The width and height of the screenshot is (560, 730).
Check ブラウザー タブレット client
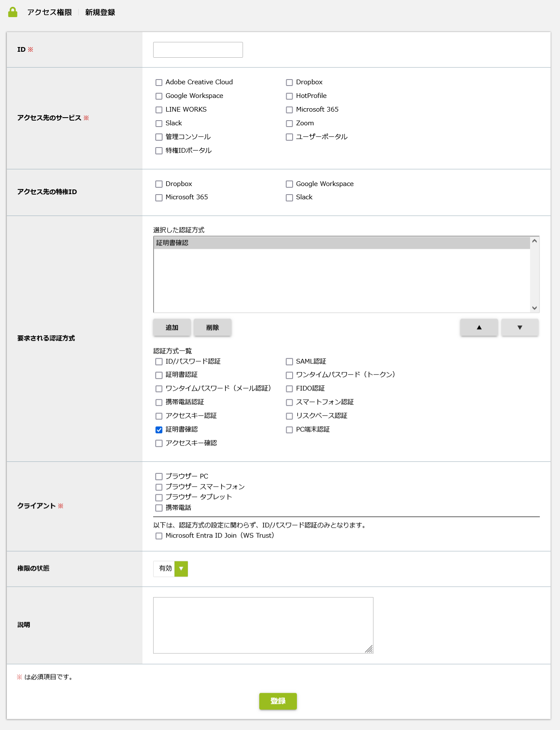pyautogui.click(x=159, y=497)
